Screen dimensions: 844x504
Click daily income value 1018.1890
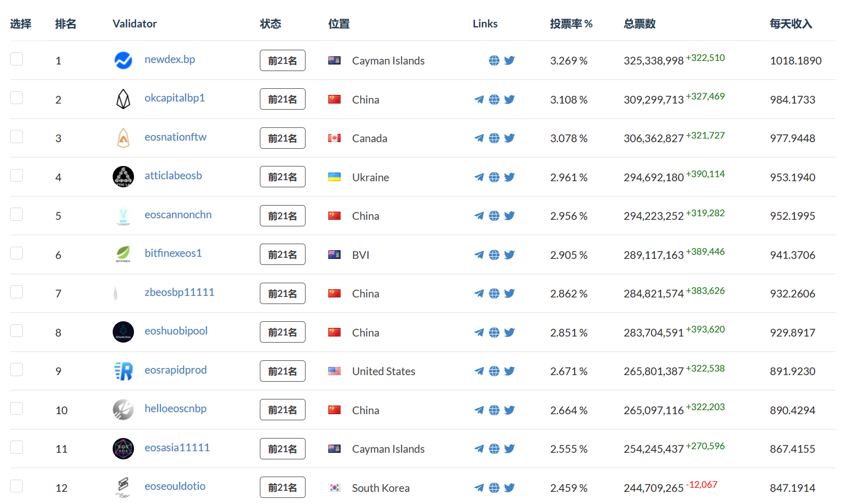point(796,61)
